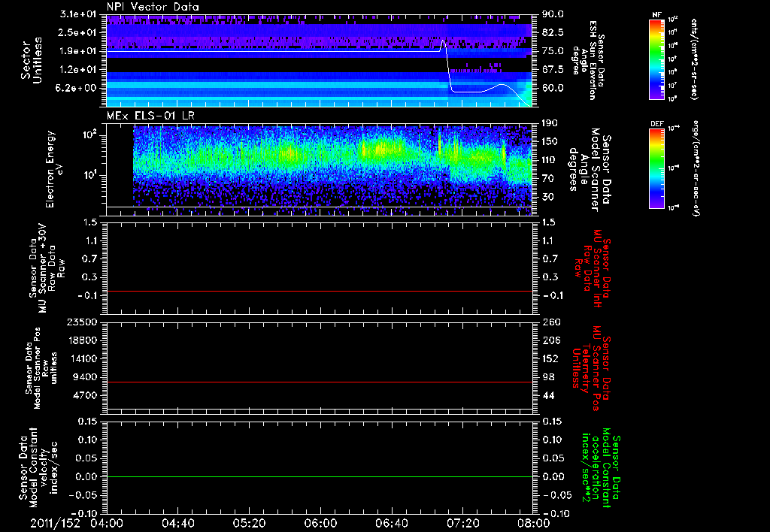Click the 'Model Scanner Pos Raw unitless' axis title
The height and width of the screenshot is (532, 770).
tap(41, 368)
